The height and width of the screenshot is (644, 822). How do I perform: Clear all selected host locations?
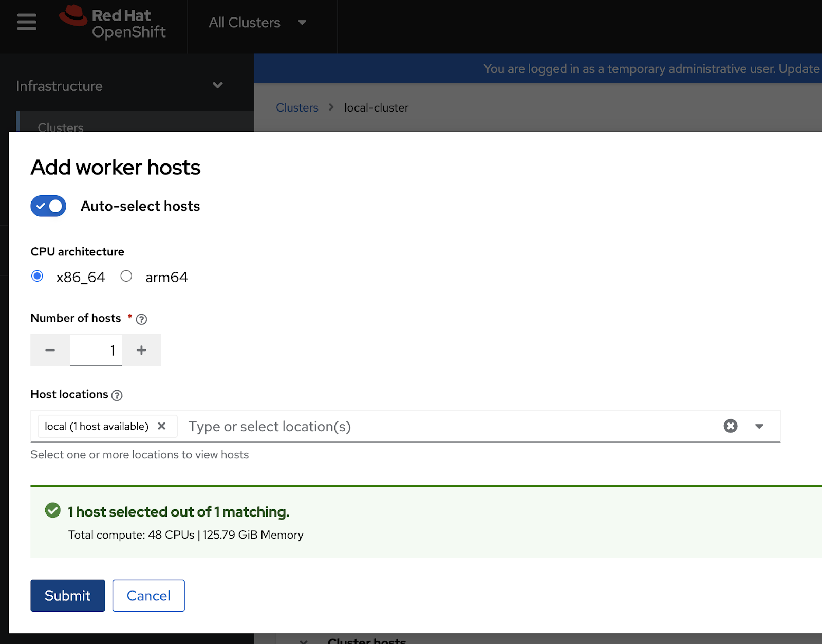pyautogui.click(x=730, y=426)
